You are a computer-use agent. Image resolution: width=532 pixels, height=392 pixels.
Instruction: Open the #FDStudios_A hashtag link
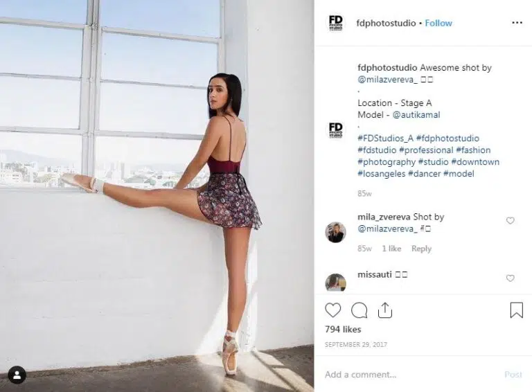coord(385,138)
